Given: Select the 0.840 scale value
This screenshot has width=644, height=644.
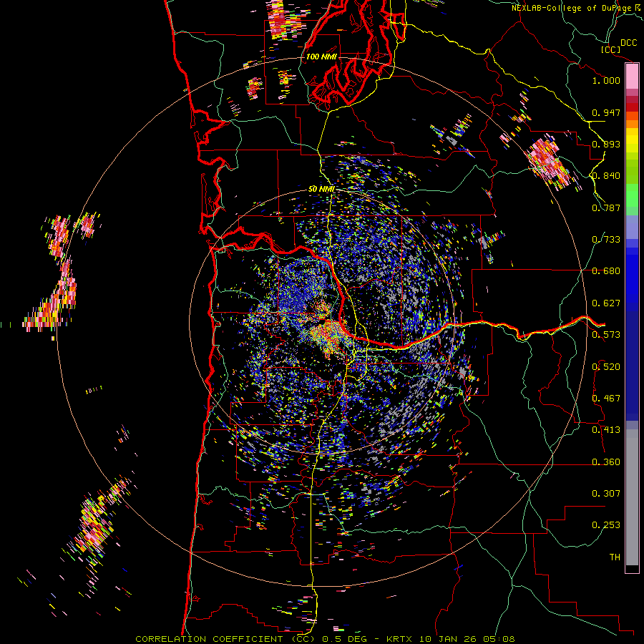Looking at the screenshot, I should pyautogui.click(x=606, y=176).
